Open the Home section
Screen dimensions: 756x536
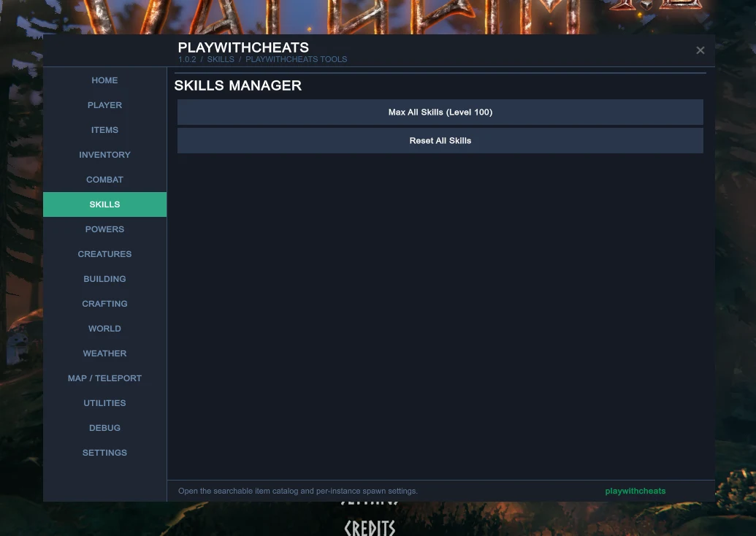pyautogui.click(x=104, y=80)
